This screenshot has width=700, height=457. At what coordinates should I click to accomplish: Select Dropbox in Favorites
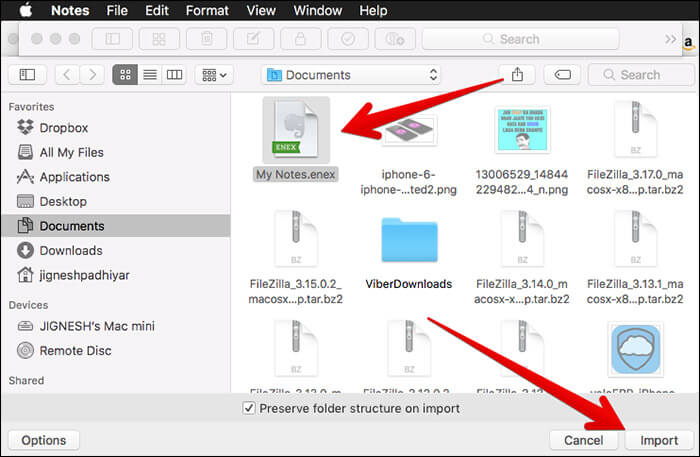tap(116, 128)
